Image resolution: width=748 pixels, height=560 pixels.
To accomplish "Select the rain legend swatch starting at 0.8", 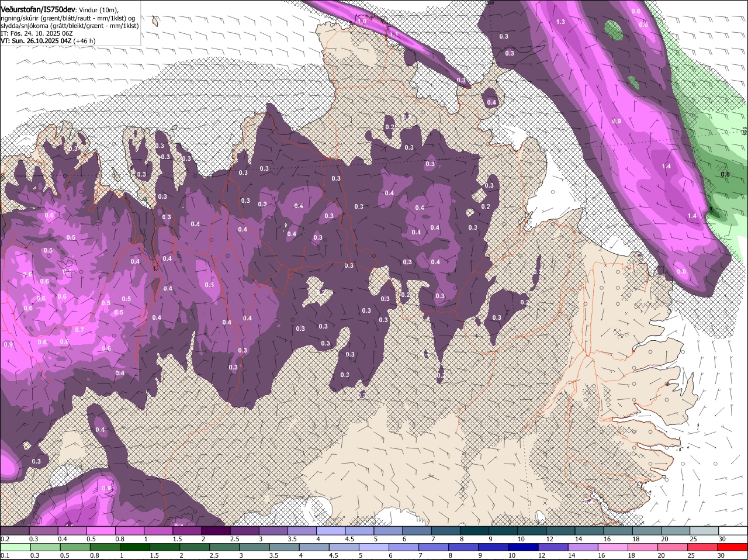I will 105,547.
